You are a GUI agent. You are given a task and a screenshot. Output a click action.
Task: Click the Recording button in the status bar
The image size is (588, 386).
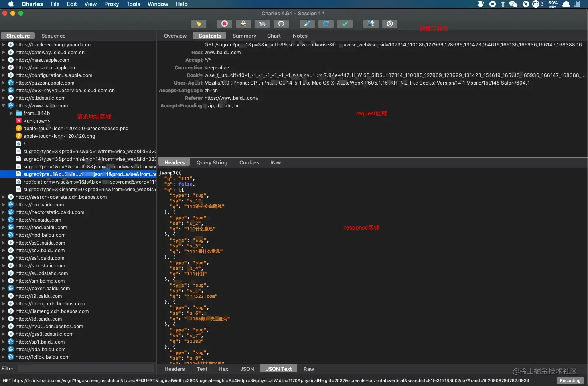570,380
